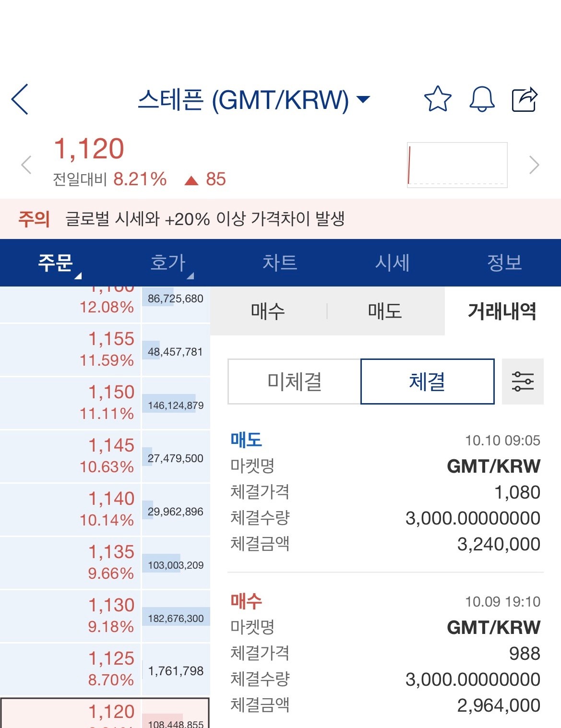561x728 pixels.
Task: Switch to the 호가 tab
Action: pyautogui.click(x=168, y=263)
